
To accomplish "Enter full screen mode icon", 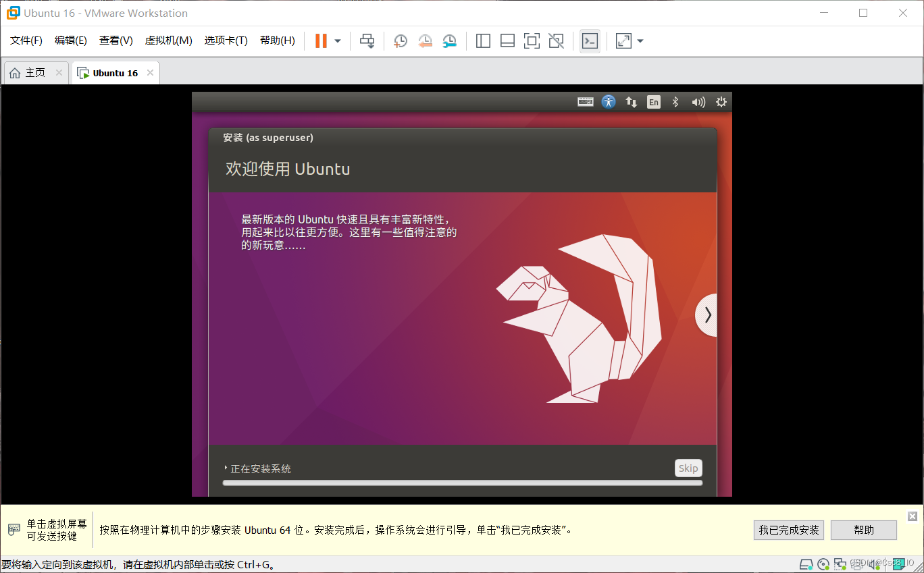I will [x=532, y=41].
